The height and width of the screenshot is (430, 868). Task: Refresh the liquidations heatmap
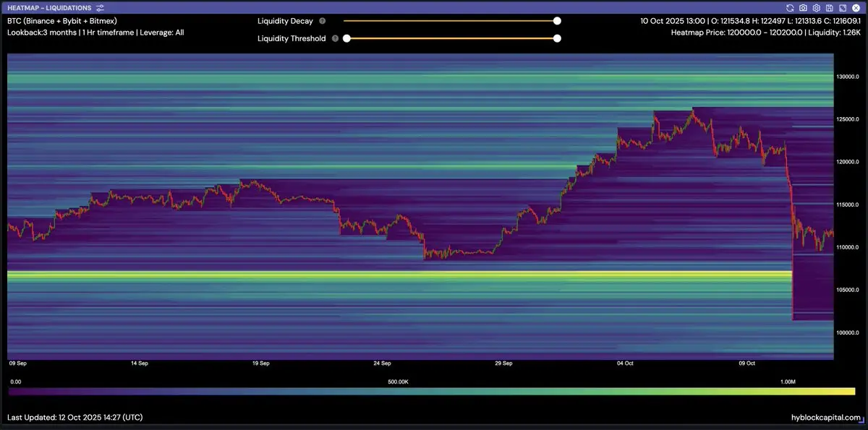tap(790, 7)
